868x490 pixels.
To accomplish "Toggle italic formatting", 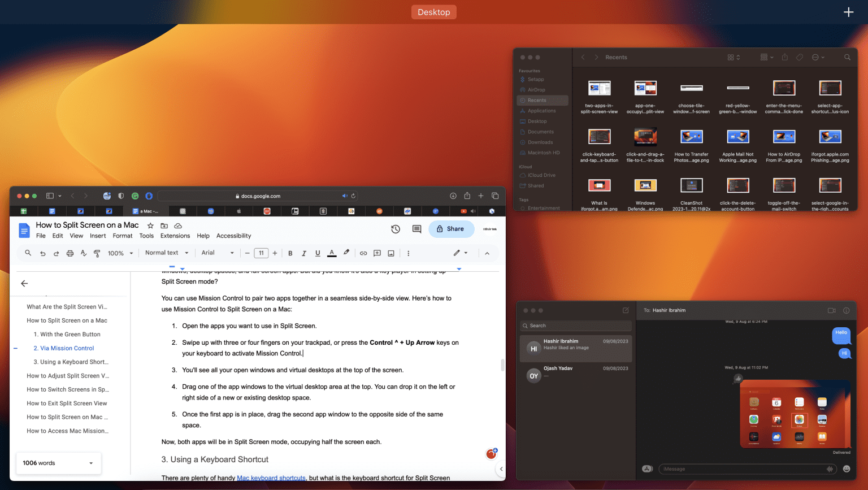I will coord(303,253).
